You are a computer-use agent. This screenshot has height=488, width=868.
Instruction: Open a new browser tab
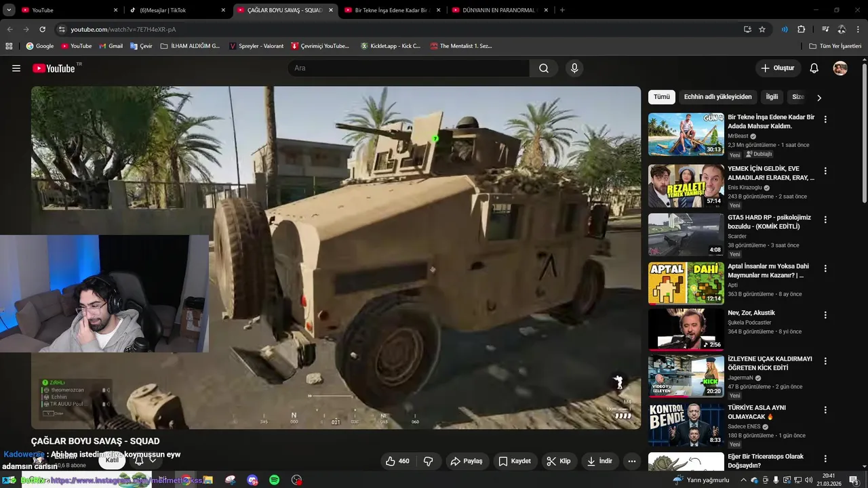pos(562,10)
